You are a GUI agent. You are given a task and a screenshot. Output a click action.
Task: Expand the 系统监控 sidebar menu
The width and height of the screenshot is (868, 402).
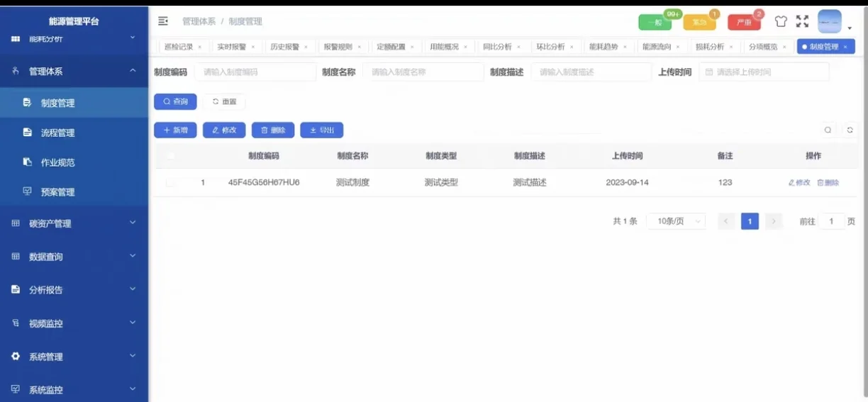click(74, 389)
